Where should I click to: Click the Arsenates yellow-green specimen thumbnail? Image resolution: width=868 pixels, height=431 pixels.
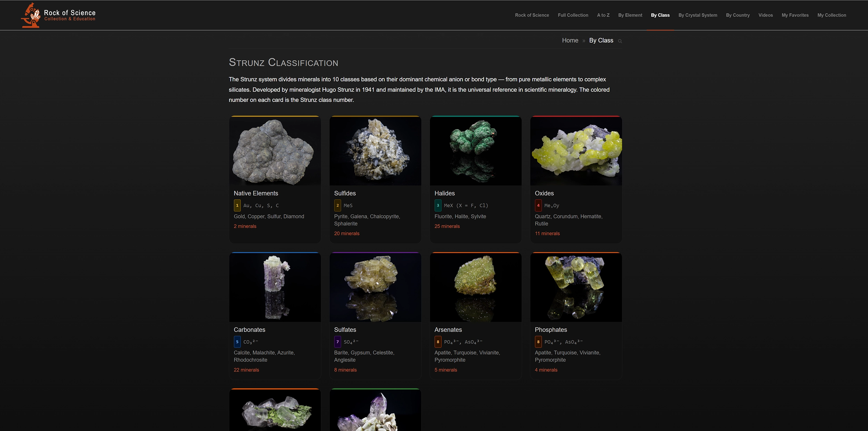pyautogui.click(x=476, y=287)
